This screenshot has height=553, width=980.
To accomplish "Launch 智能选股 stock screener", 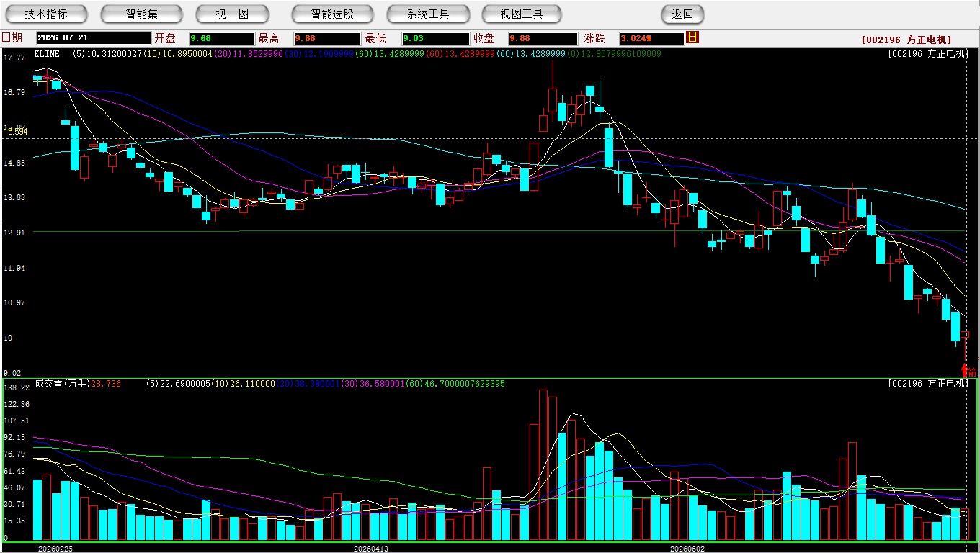I will pos(332,14).
